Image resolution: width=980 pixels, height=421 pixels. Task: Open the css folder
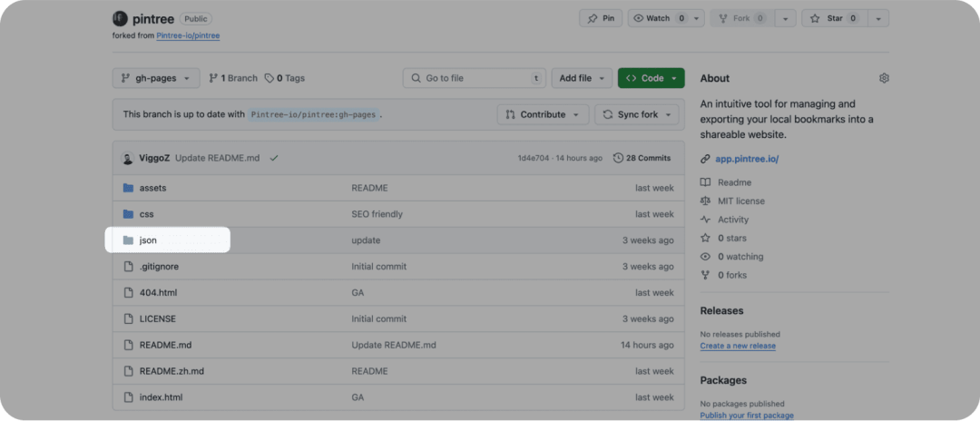pyautogui.click(x=146, y=214)
